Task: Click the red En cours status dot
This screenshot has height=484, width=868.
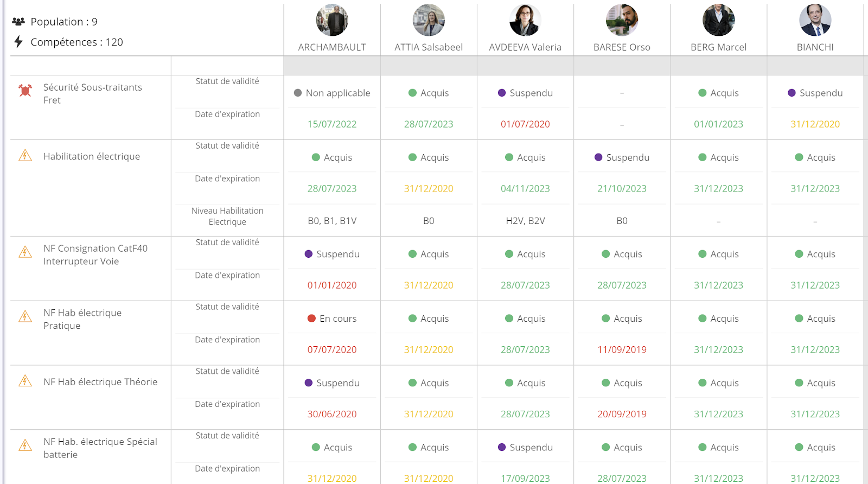Action: pos(311,319)
